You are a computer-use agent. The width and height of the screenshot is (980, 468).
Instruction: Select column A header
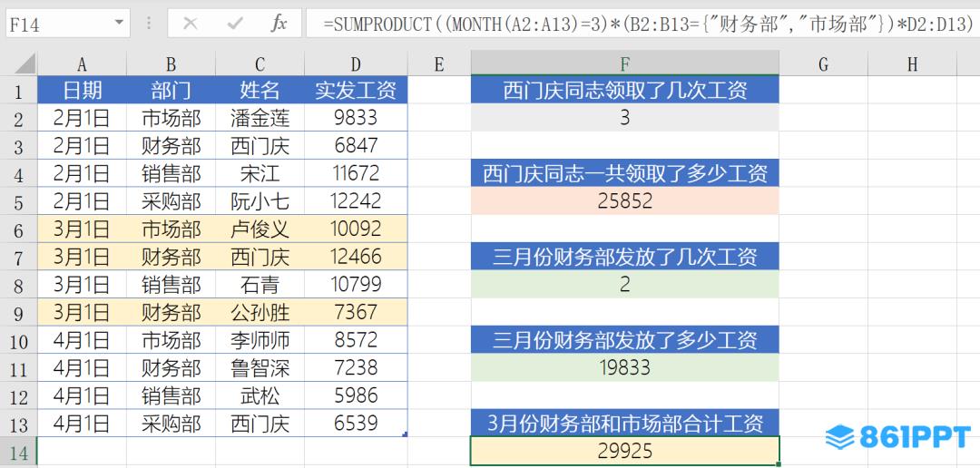pyautogui.click(x=82, y=63)
